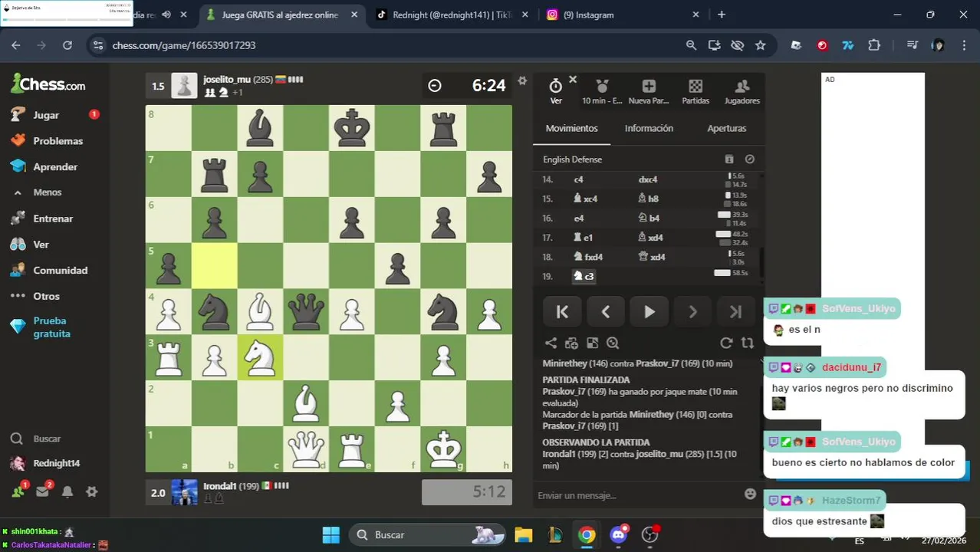Click joselito_mu player name
This screenshot has width=980, height=552.
pos(227,79)
